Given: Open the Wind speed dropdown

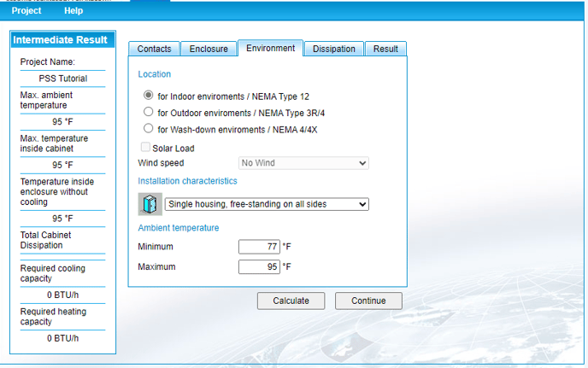Looking at the screenshot, I should (303, 163).
